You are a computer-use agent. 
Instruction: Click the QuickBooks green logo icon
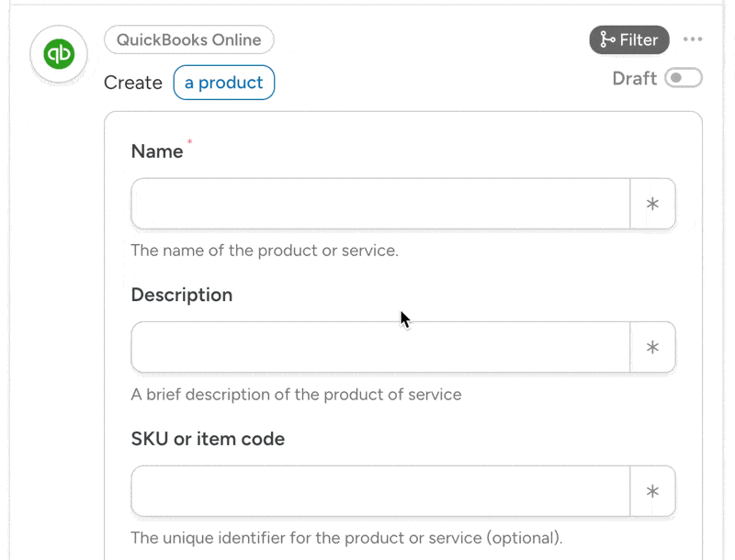pos(59,54)
